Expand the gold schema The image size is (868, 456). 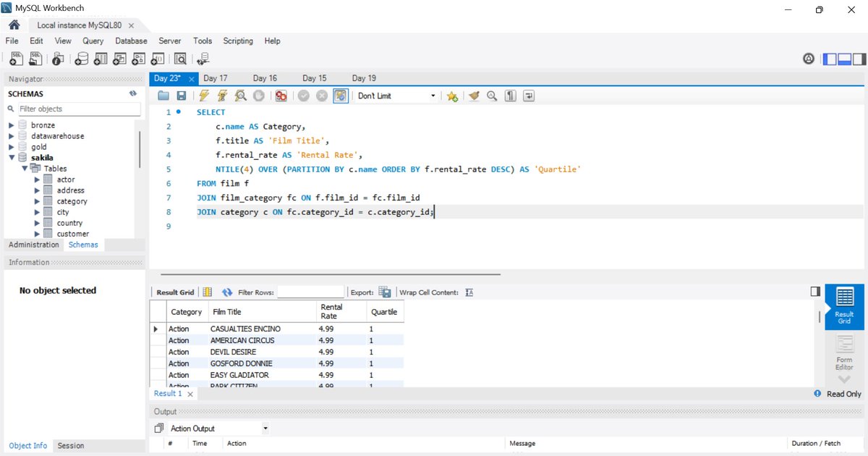point(12,147)
